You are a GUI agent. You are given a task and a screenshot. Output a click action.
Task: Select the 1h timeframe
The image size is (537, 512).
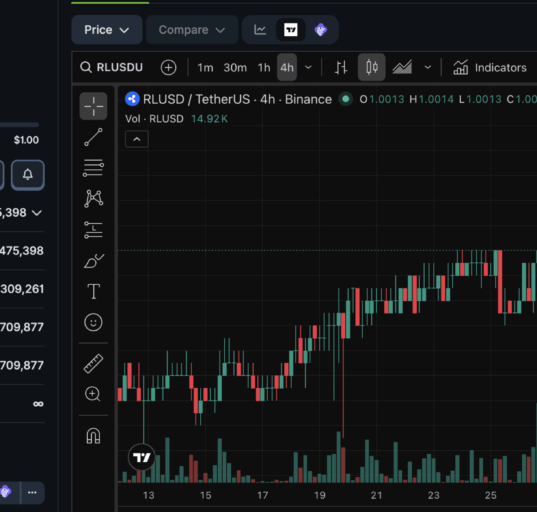[264, 67]
